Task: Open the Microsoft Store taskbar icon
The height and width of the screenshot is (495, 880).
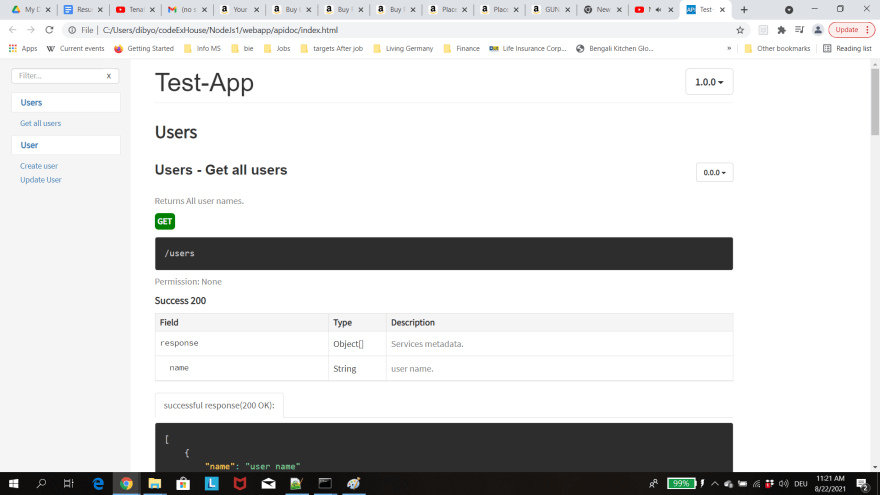Action: pyautogui.click(x=183, y=483)
